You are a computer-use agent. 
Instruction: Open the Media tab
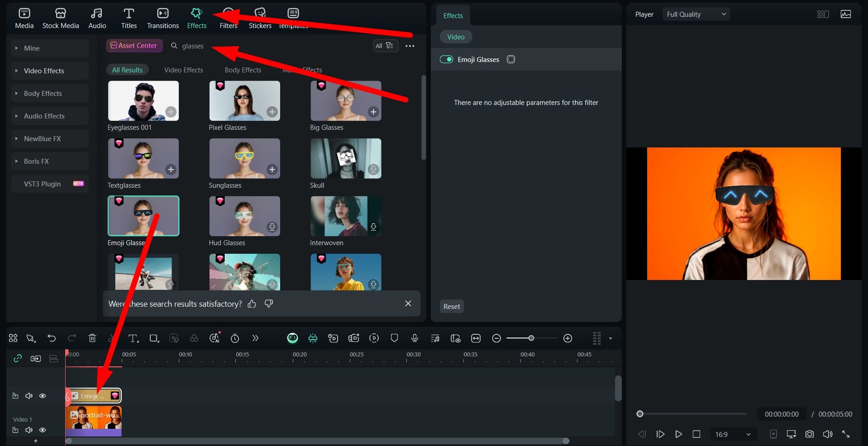(x=24, y=19)
